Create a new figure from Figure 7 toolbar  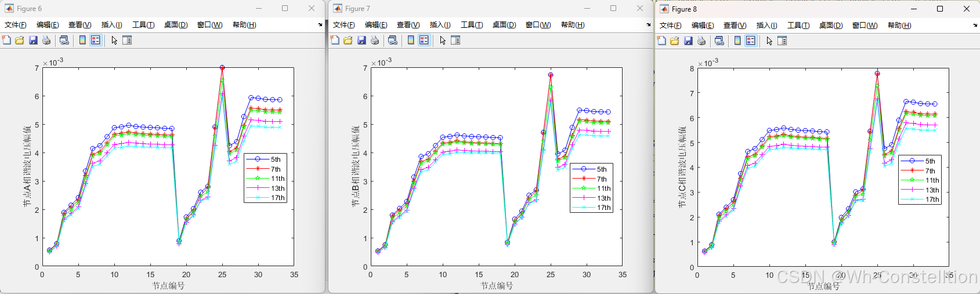(x=335, y=40)
